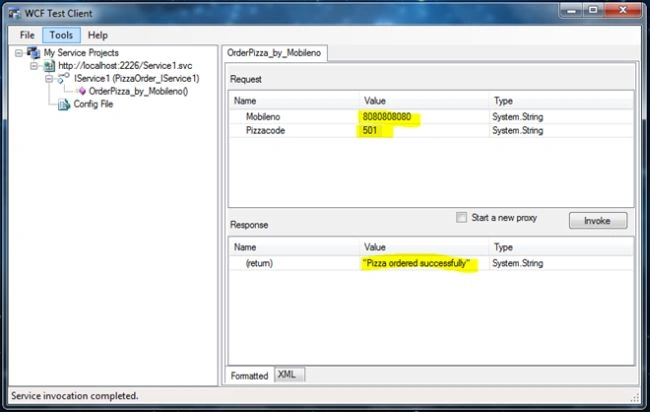Select OrderPizza_by_Mobileno() in the tree
Image resolution: width=650 pixels, height=412 pixels.
138,91
